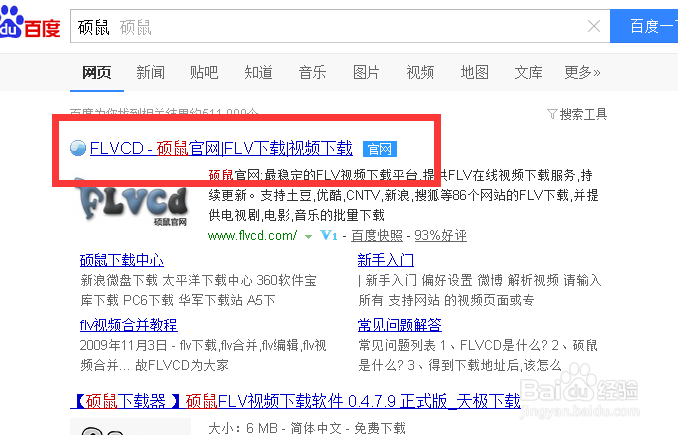Click the FLVCD logo thumbnail
This screenshot has width=678, height=435.
(x=132, y=202)
